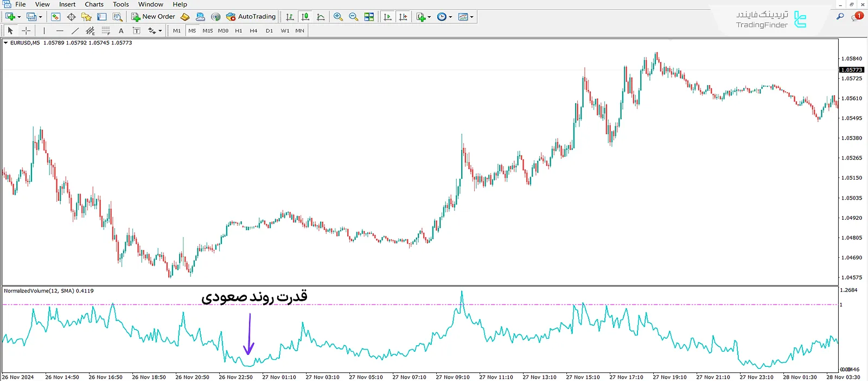Open the arrows drawing objects icon
868x381 pixels.
click(x=152, y=31)
